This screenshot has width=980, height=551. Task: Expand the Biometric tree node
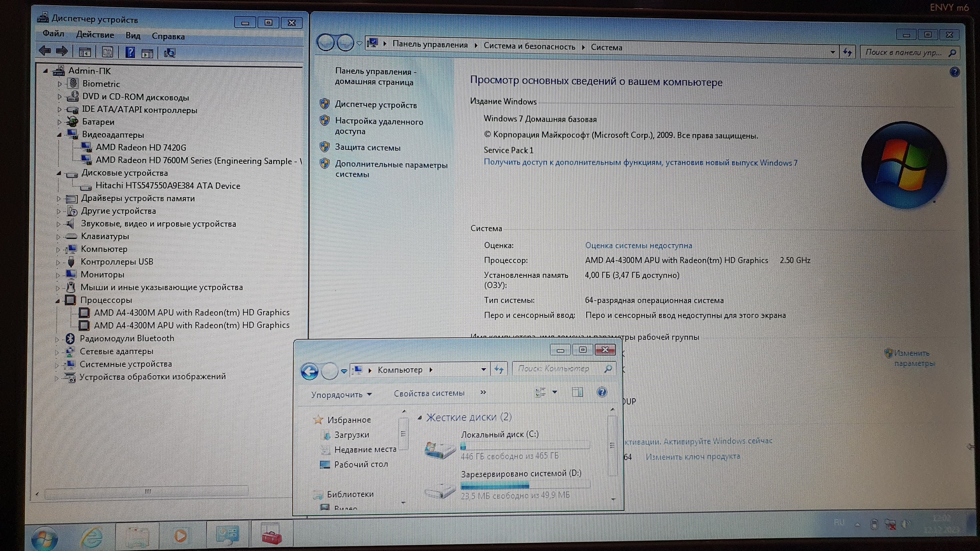click(x=60, y=84)
